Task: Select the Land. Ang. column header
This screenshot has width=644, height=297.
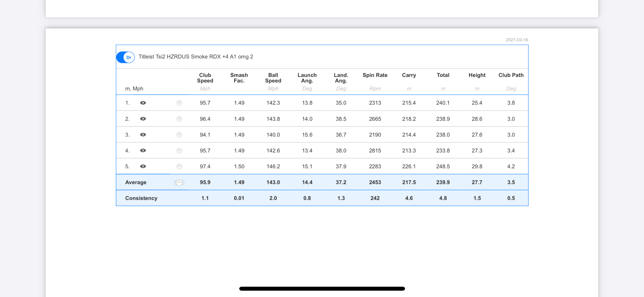Action: click(341, 78)
